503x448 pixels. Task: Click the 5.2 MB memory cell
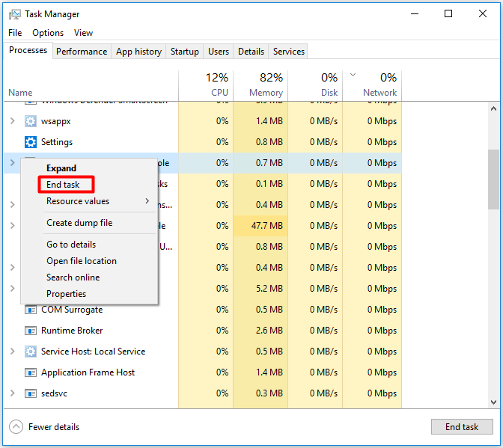pyautogui.click(x=260, y=289)
